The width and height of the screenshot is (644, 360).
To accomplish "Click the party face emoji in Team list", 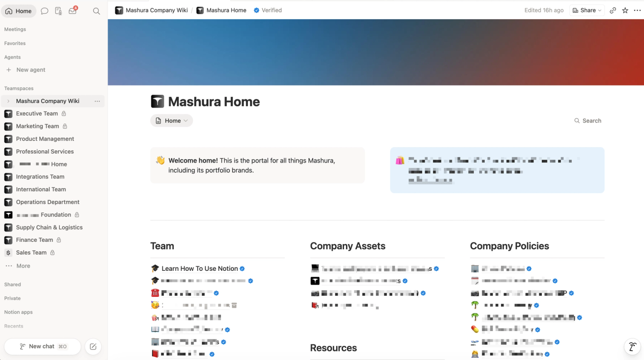I will coord(155,305).
